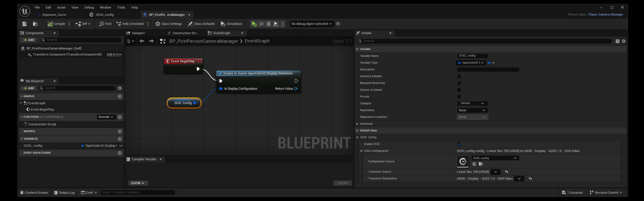Image resolution: width=644 pixels, height=201 pixels.
Task: Click the Details search field
Action: point(484,41)
